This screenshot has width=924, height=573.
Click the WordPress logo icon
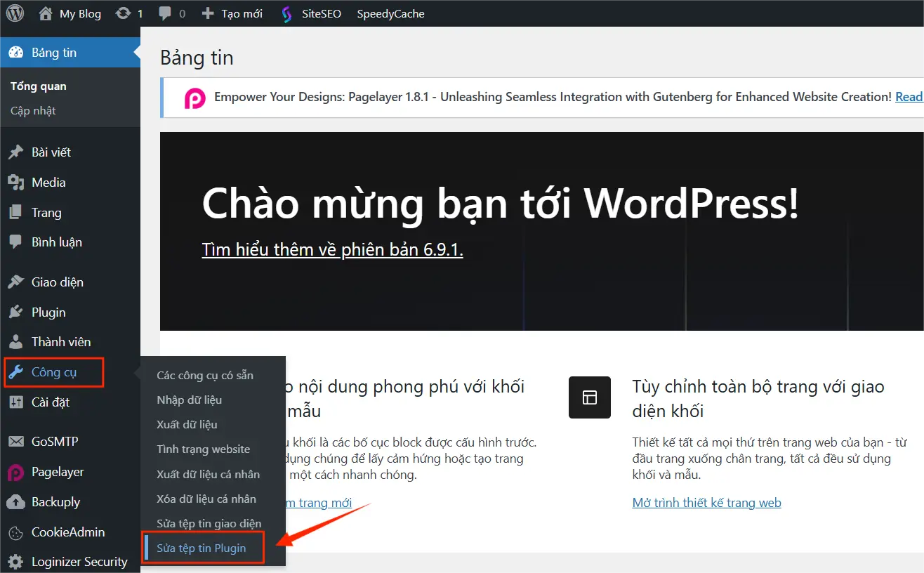pyautogui.click(x=15, y=13)
